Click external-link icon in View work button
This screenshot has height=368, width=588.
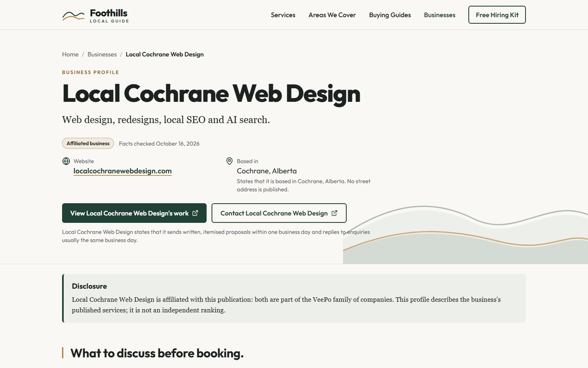tap(195, 213)
